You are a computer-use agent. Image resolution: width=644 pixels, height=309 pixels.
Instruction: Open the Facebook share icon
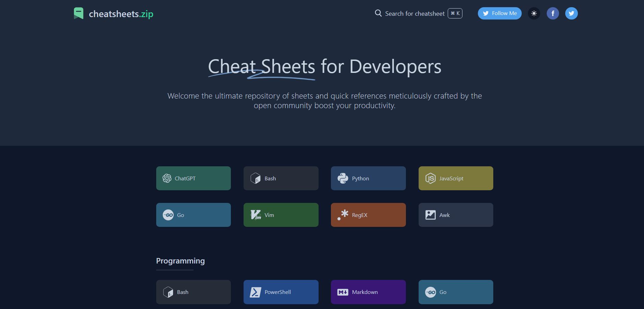pos(553,13)
